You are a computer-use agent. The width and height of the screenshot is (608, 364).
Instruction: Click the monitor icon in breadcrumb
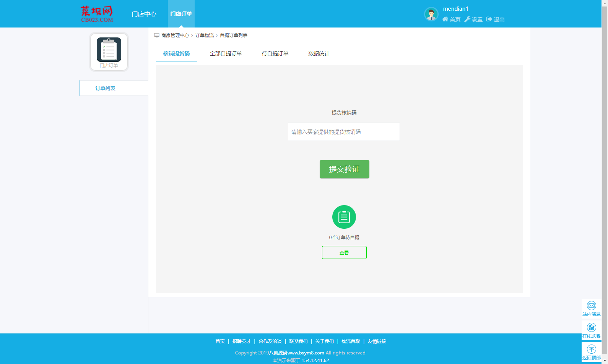coord(157,35)
